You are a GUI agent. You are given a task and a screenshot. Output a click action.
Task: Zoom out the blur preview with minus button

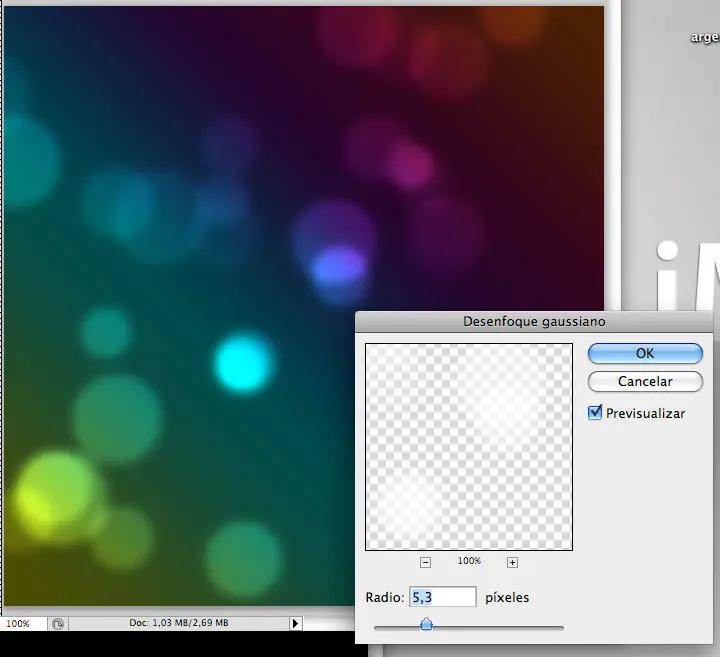pos(425,562)
